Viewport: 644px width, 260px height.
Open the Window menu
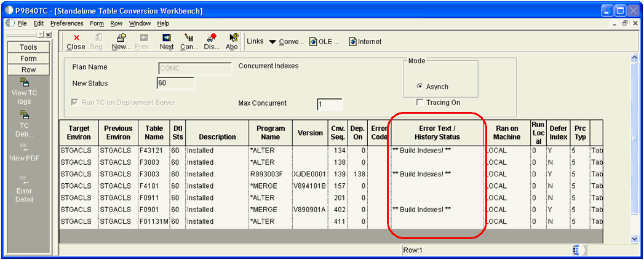140,23
